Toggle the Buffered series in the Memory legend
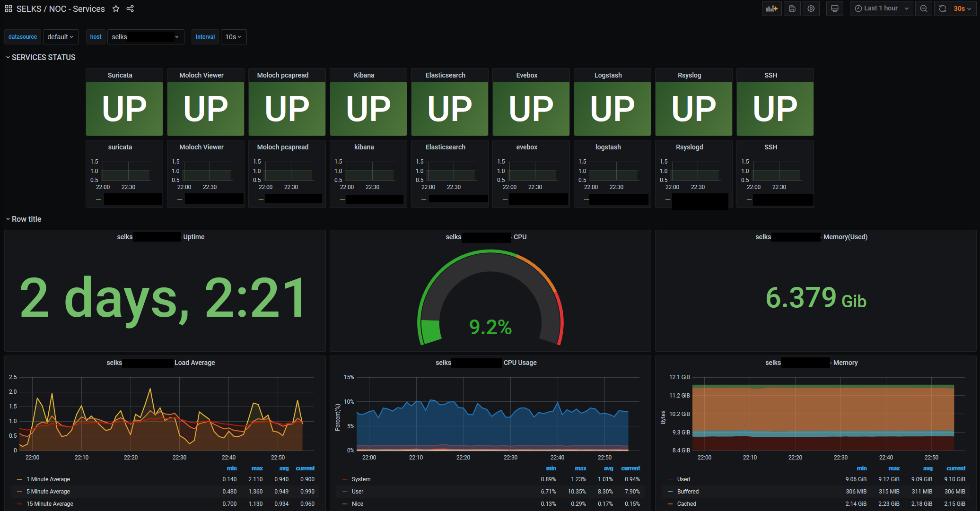980x511 pixels. (688, 492)
